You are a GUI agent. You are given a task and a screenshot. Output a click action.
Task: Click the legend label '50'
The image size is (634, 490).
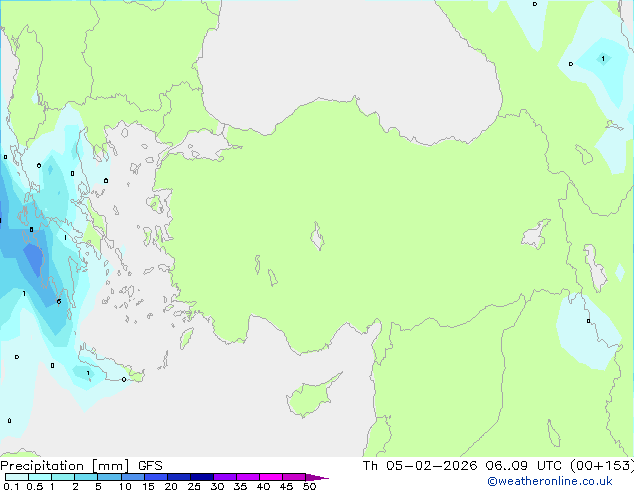coord(309,486)
